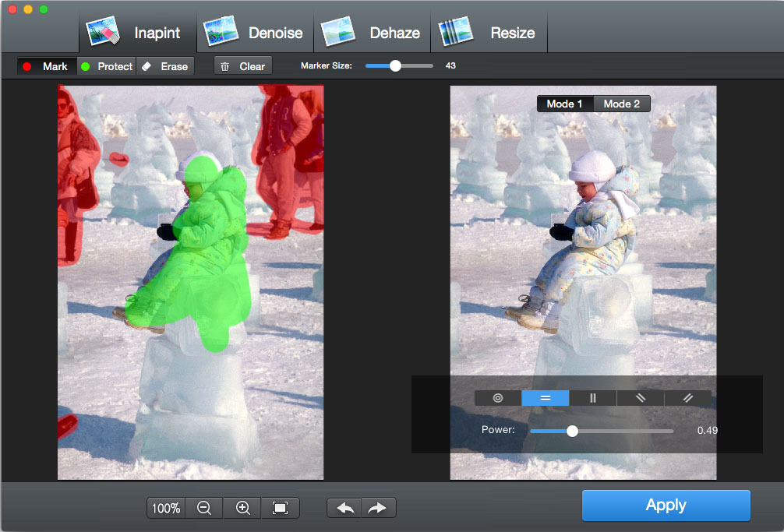Click the fit-to-screen icon
Viewport: 784px width, 532px height.
pos(281,508)
